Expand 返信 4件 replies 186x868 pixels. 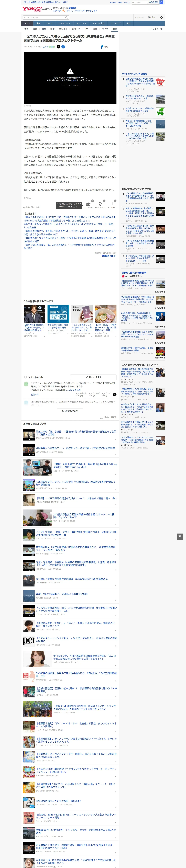pyautogui.click(x=35, y=394)
